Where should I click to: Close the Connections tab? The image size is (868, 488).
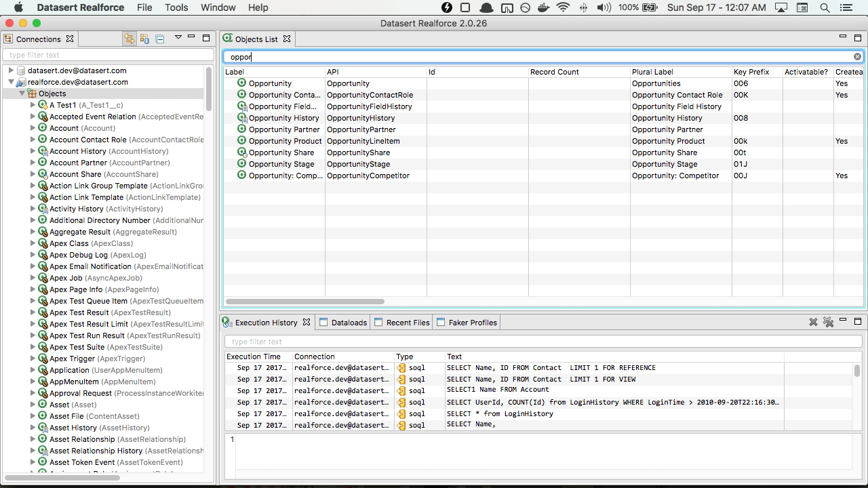[x=70, y=39]
